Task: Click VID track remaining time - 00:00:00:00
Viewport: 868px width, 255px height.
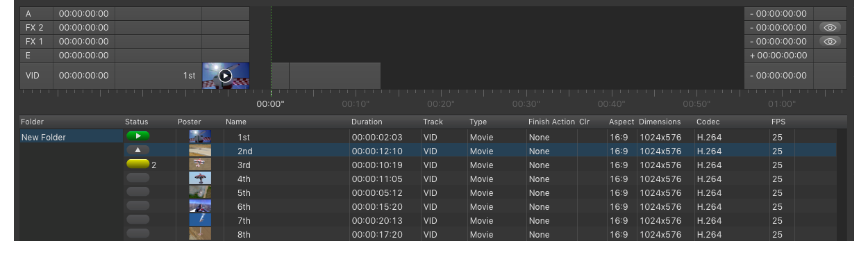Action: coord(778,76)
